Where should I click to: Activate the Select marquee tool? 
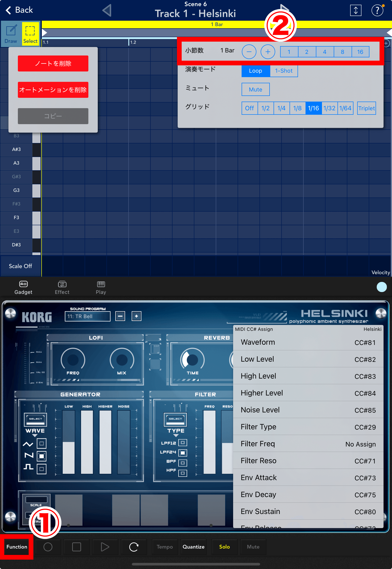[31, 34]
